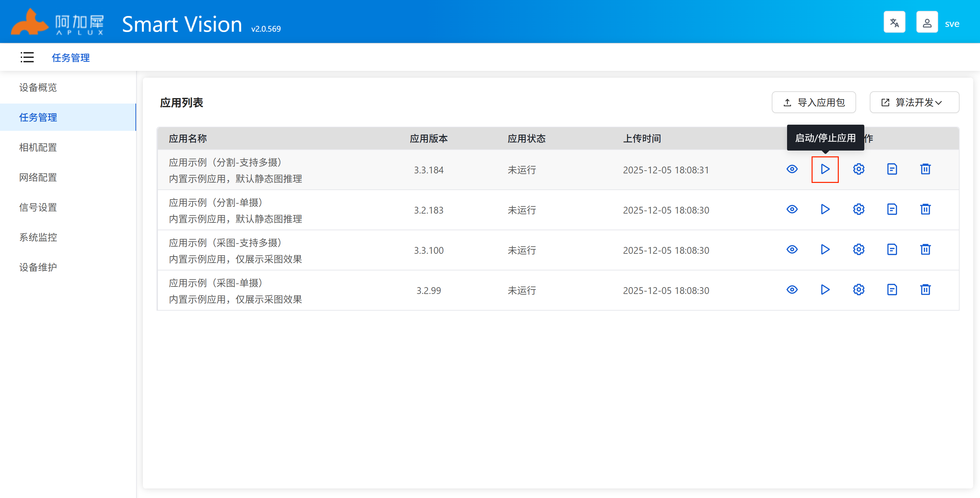Start the 分割-支持多摄 example application

pos(825,169)
